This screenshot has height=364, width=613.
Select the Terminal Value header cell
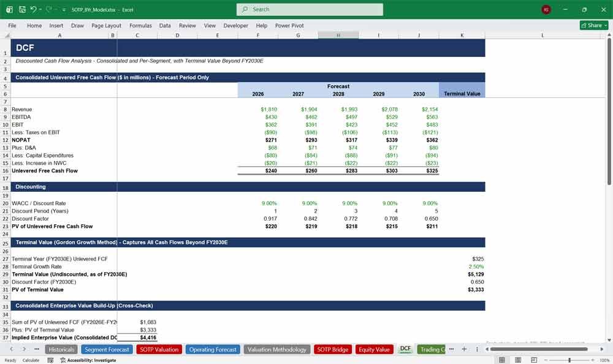click(x=462, y=94)
